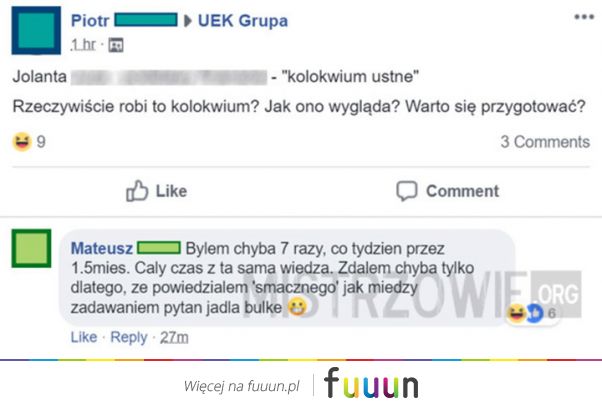Open Mateusz's profile picture

click(x=31, y=248)
